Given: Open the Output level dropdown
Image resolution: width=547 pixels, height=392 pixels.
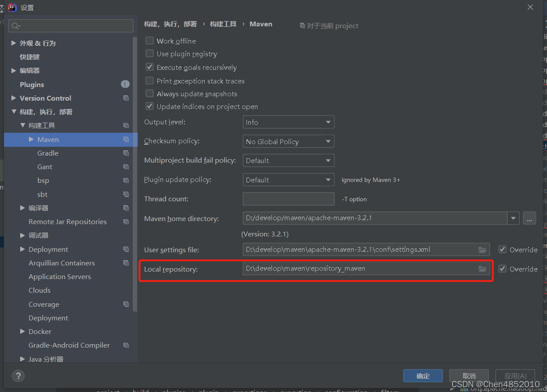Looking at the screenshot, I should coord(289,122).
